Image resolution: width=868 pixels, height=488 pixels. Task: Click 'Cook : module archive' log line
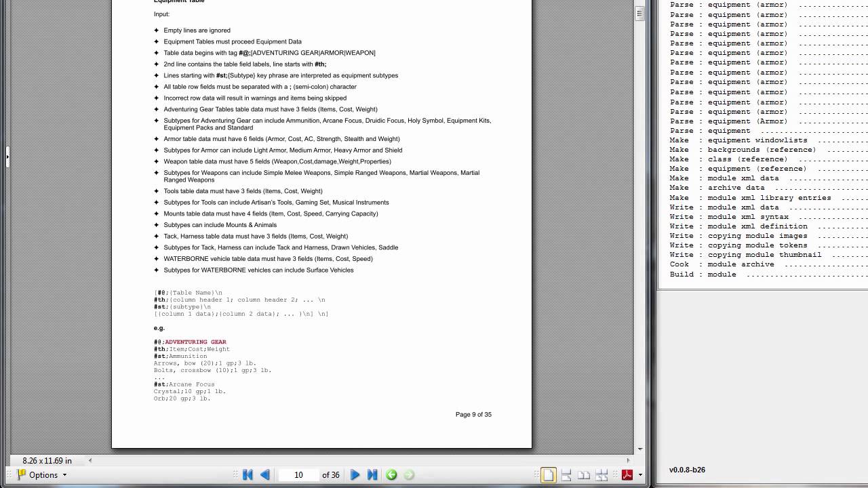(722, 264)
